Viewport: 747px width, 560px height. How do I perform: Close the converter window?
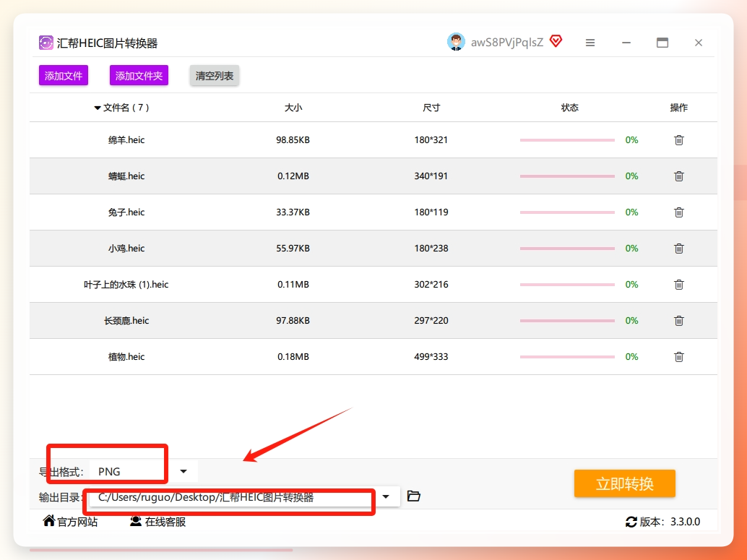click(x=699, y=43)
